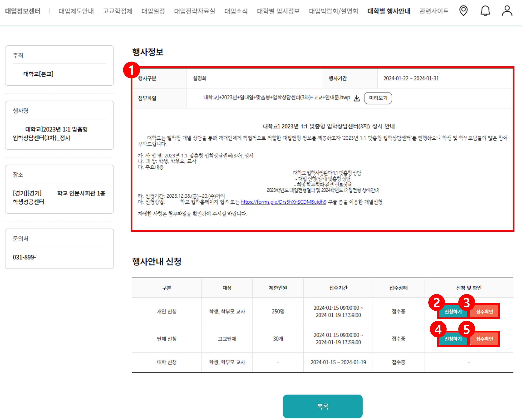Open the notification bell icon
This screenshot has width=522, height=420.
coord(485,11)
